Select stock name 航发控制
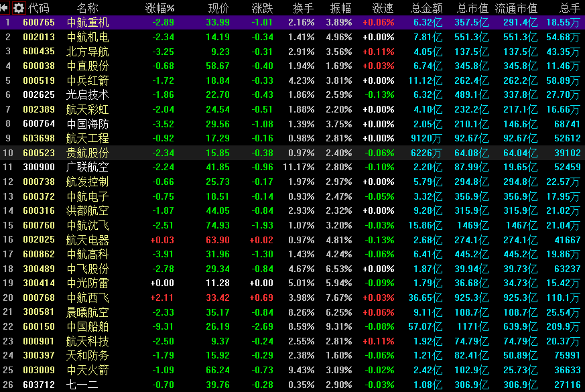Screen dimensions: 585x392 click(88, 182)
